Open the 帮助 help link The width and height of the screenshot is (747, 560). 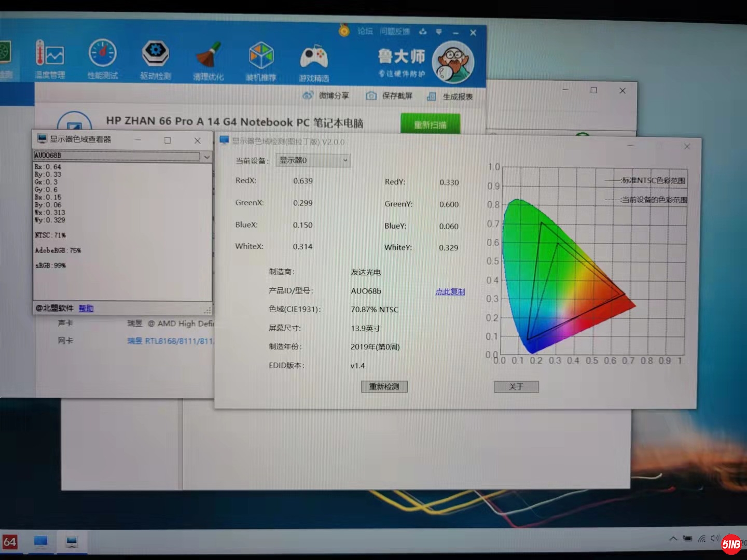pos(86,309)
